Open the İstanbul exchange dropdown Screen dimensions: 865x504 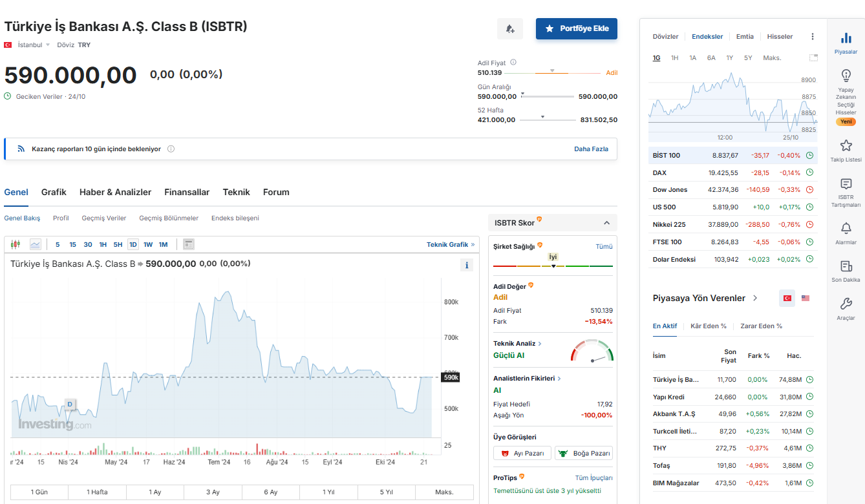[x=34, y=45]
